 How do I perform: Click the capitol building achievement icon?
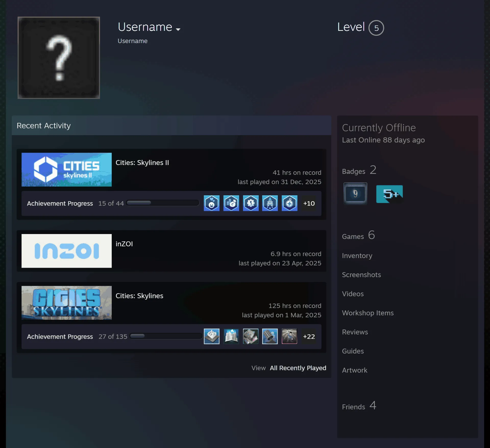270,203
